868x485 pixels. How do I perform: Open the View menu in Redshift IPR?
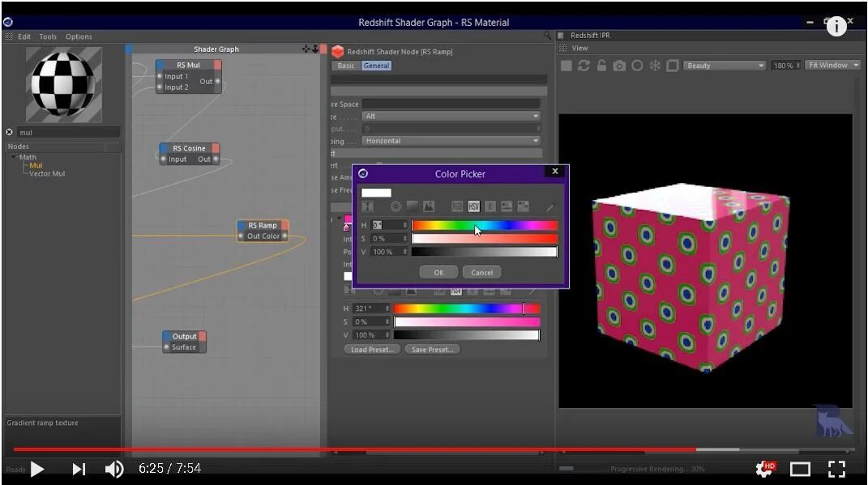coord(579,48)
